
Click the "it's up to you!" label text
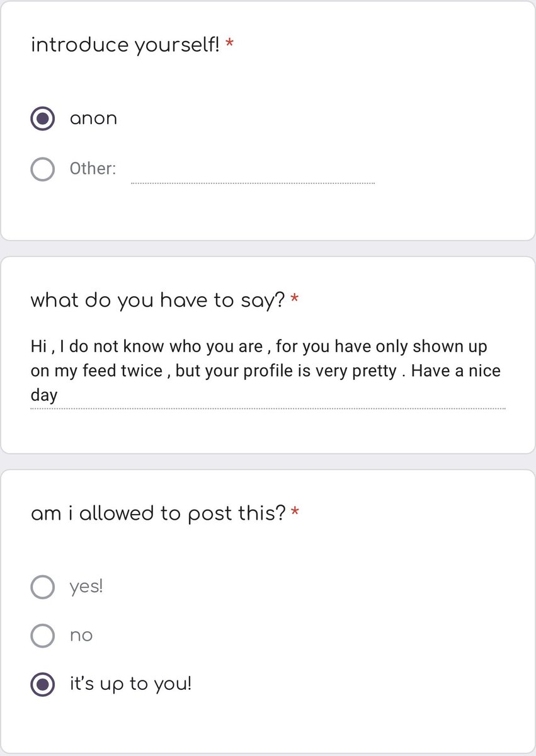click(x=130, y=684)
